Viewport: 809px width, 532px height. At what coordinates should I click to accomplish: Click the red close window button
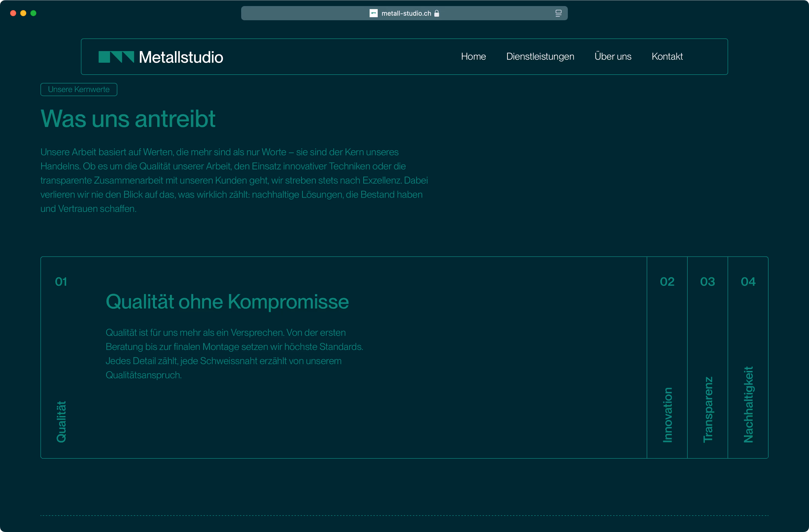pyautogui.click(x=13, y=13)
